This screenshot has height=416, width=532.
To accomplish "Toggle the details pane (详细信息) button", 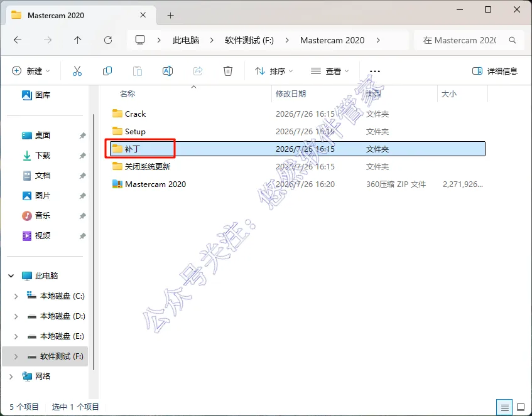I will [x=495, y=71].
